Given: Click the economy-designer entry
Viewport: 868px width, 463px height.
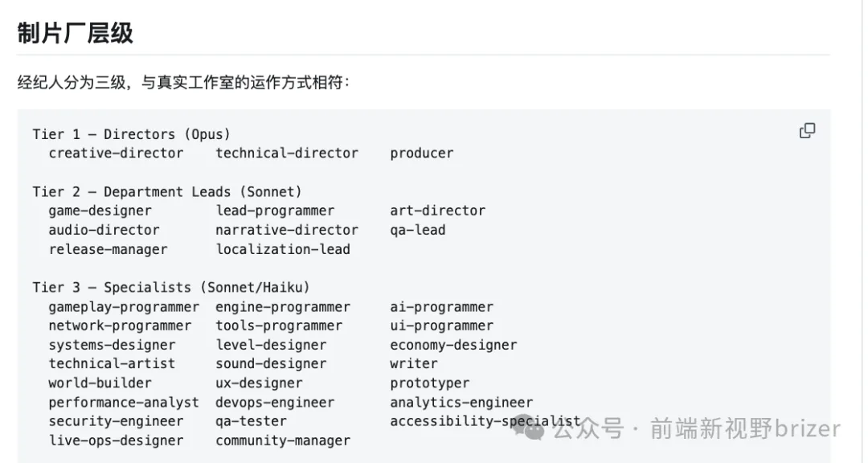Looking at the screenshot, I should coord(453,345).
